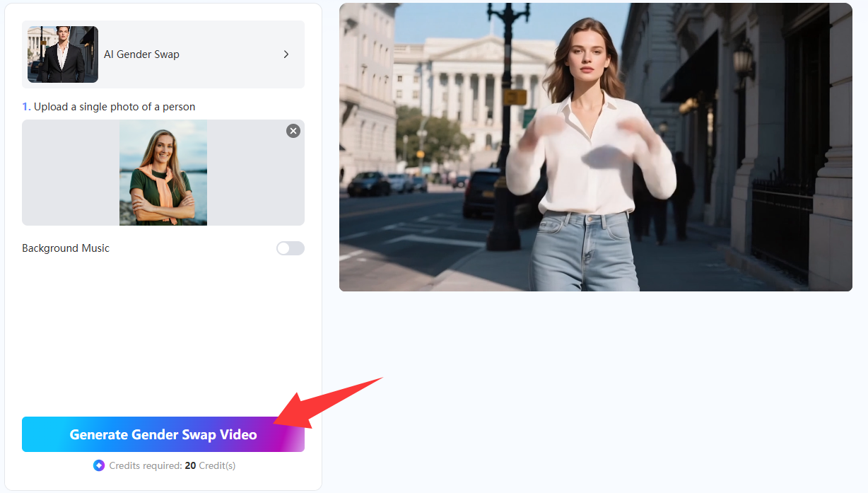Click the "AI Gender Swap" title text
The width and height of the screenshot is (868, 493).
tap(141, 54)
